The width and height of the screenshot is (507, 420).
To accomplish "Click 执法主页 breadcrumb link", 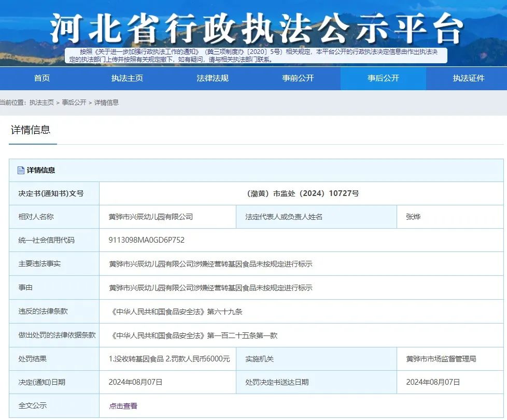I will point(41,103).
